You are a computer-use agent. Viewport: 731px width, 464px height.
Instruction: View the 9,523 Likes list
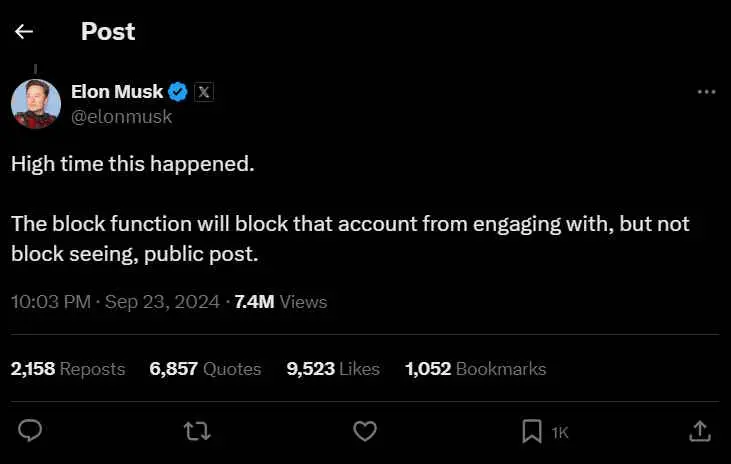[x=333, y=369]
